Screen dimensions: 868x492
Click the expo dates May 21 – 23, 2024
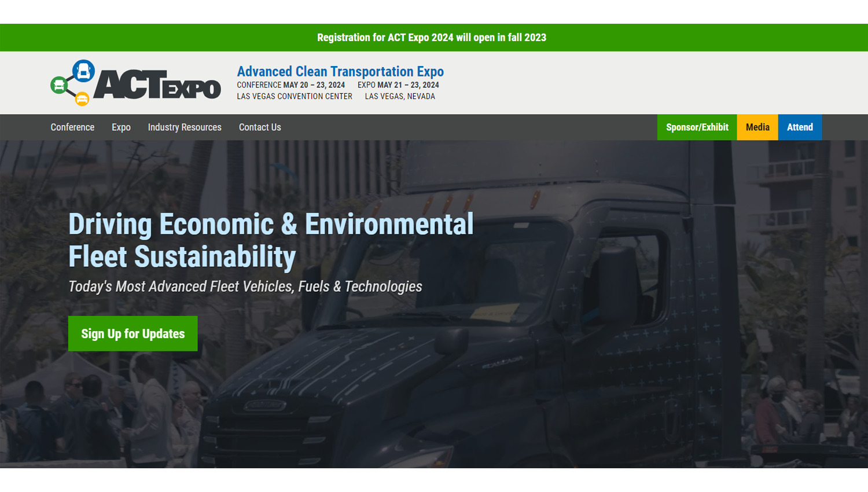[x=408, y=85]
